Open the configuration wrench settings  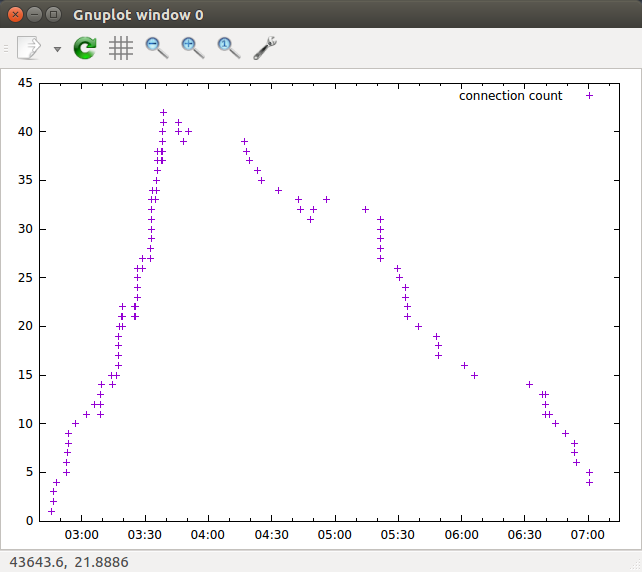pyautogui.click(x=265, y=48)
